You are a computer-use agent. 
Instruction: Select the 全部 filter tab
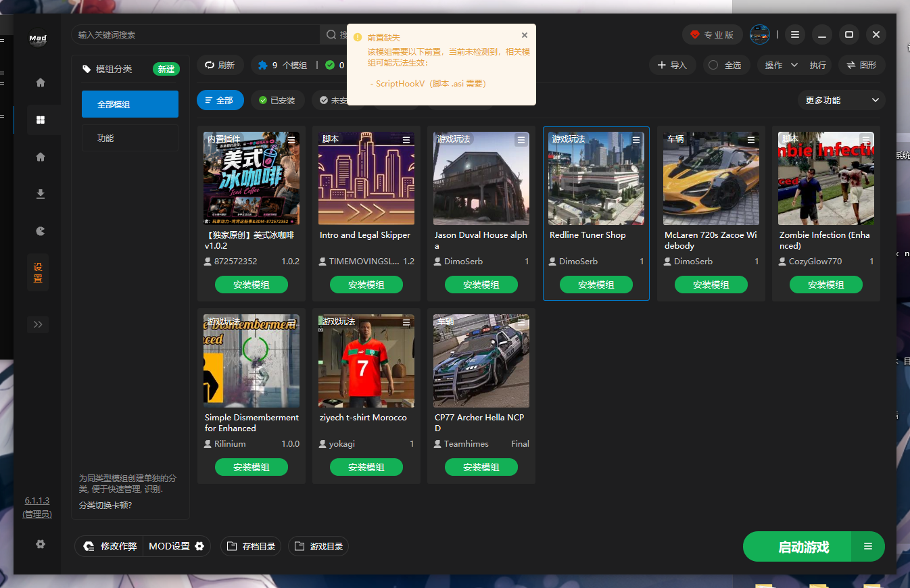(220, 100)
